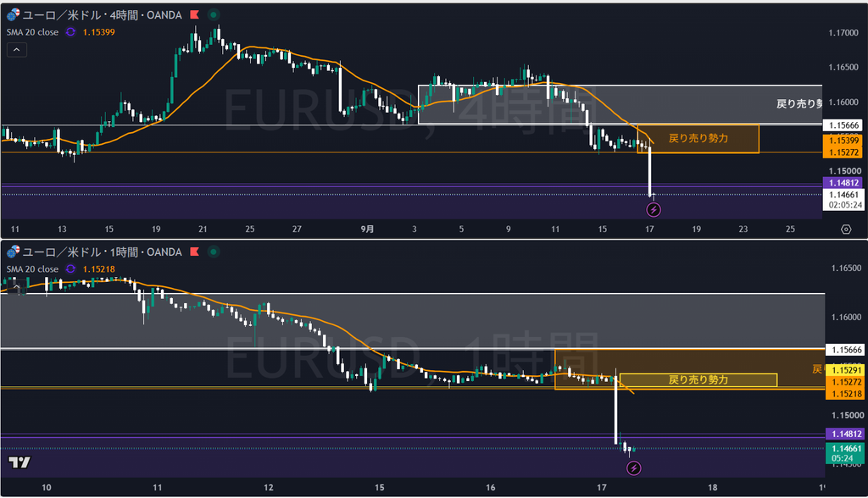The width and height of the screenshot is (868, 498).
Task: Click the 1.15666 price label on upper axis
Action: tap(843, 125)
